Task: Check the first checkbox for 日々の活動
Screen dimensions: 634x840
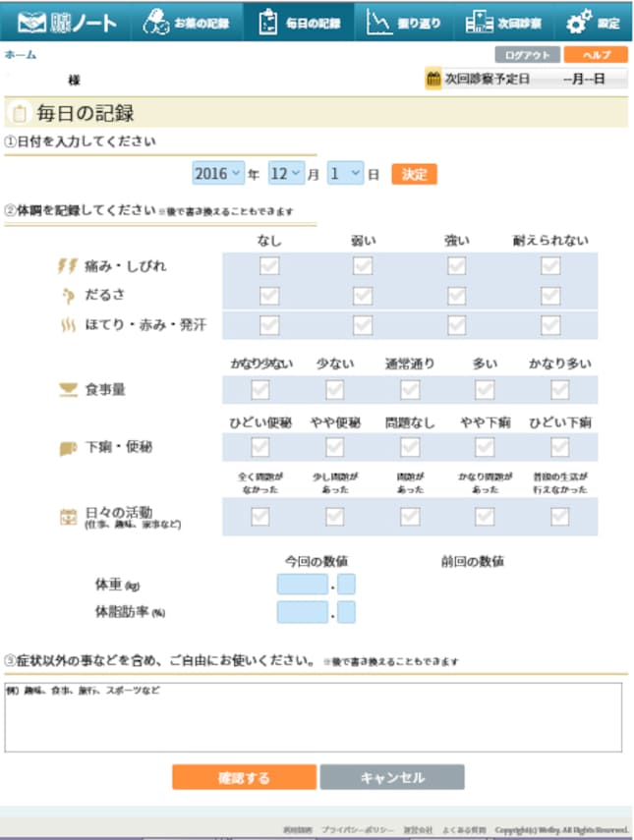Action: 260,517
